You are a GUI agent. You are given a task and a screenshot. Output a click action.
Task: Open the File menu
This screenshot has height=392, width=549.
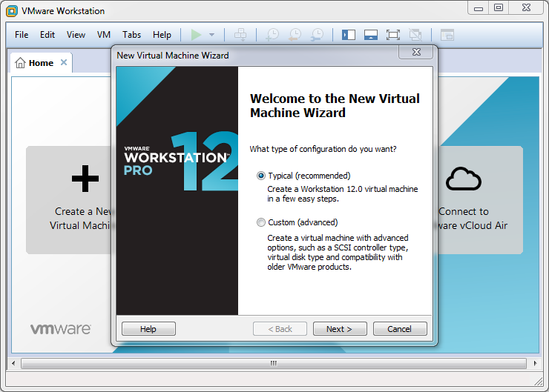pyautogui.click(x=22, y=35)
